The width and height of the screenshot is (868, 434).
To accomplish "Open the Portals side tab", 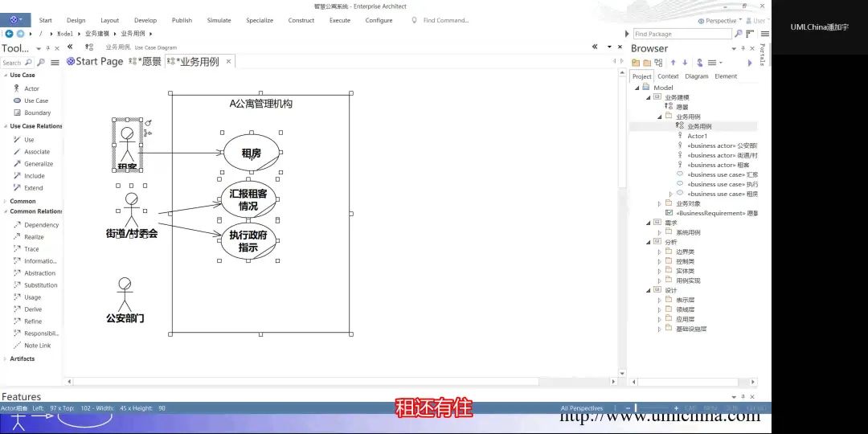I will 763,55.
